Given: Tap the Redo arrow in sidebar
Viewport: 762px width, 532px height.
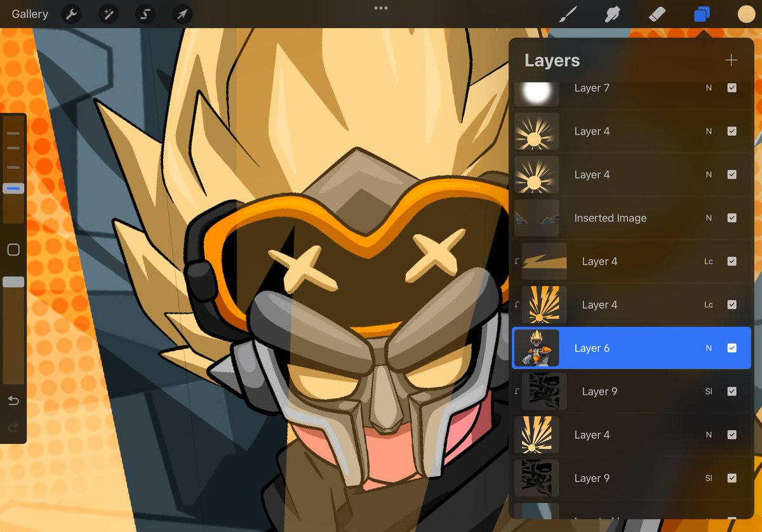Looking at the screenshot, I should coord(13,428).
